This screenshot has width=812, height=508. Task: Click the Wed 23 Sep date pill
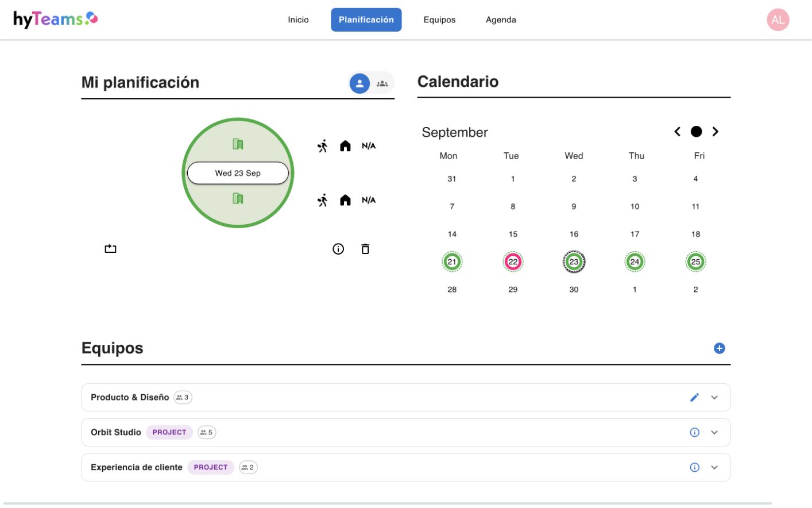(x=238, y=173)
